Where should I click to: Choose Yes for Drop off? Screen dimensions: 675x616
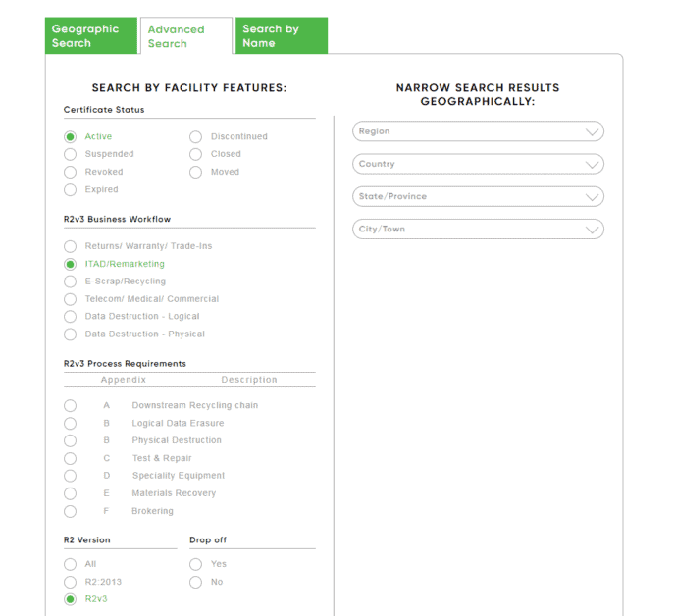point(196,564)
